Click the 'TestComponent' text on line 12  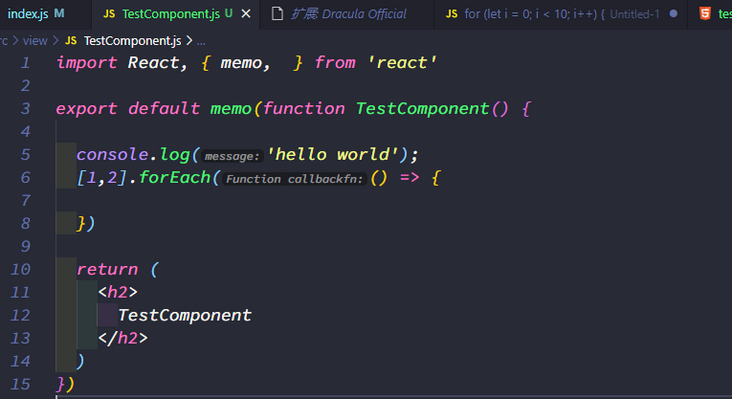[185, 315]
